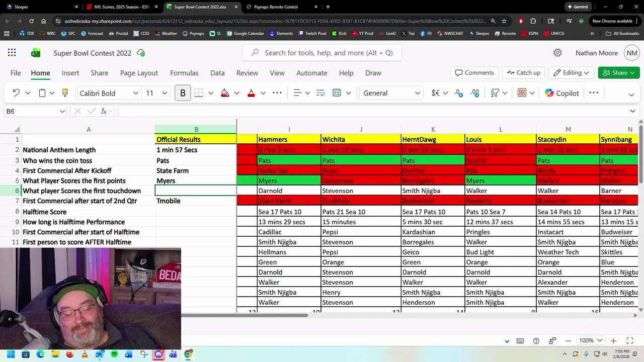The image size is (644, 362).
Task: Apply the red font color
Action: coord(251,93)
